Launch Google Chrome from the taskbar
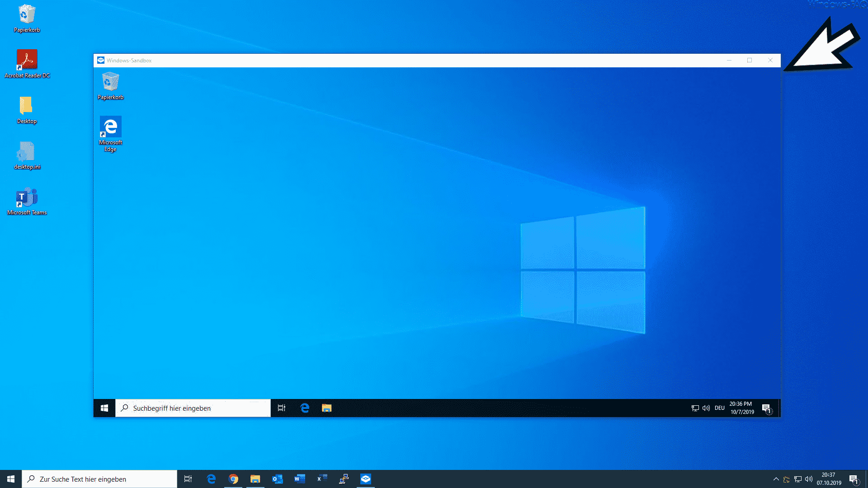Screen dimensions: 868x488 [234, 479]
